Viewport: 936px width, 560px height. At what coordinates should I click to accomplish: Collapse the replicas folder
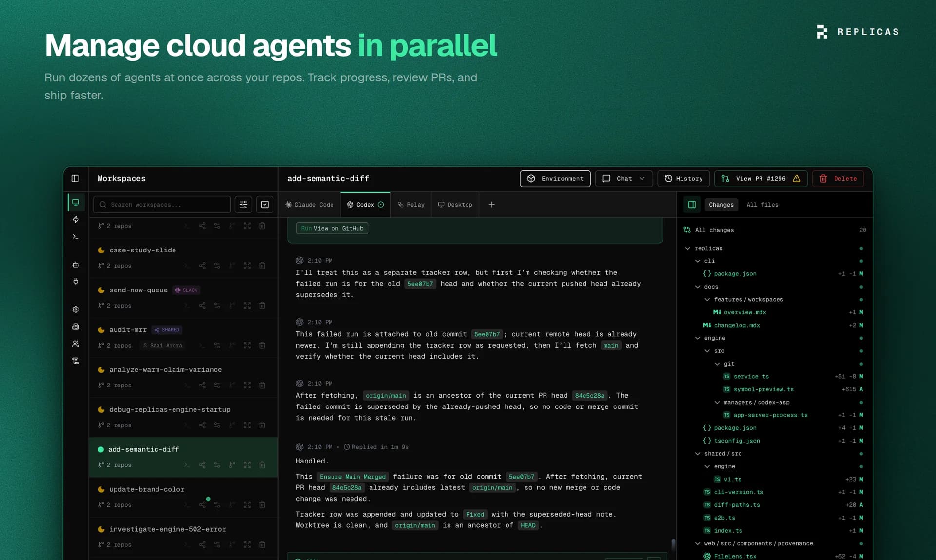pos(688,248)
